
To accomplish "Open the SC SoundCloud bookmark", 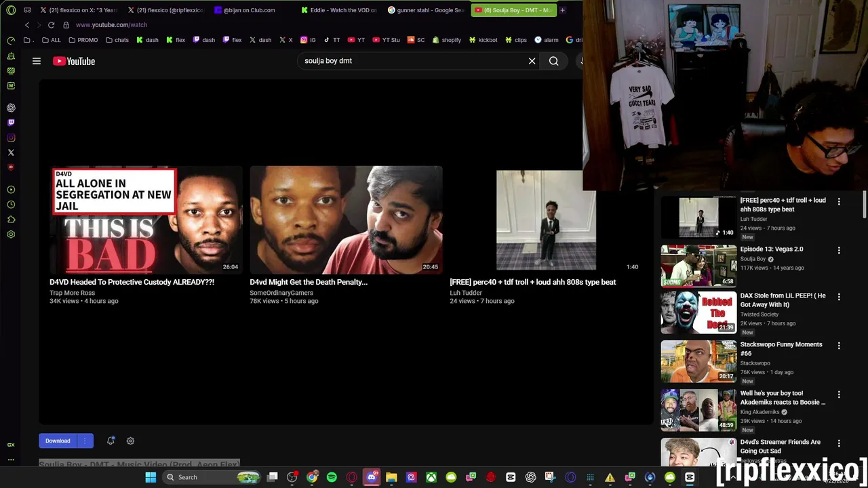I will click(x=416, y=40).
